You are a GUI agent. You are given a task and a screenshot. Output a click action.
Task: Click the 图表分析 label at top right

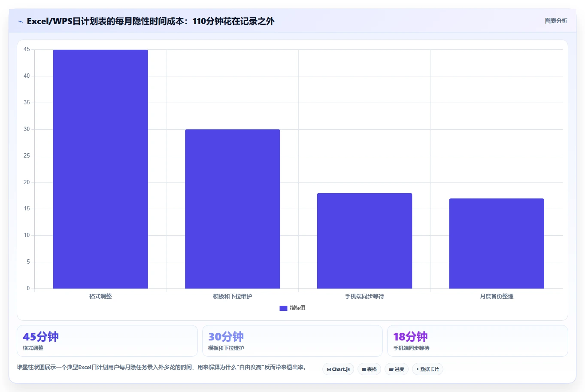point(556,21)
